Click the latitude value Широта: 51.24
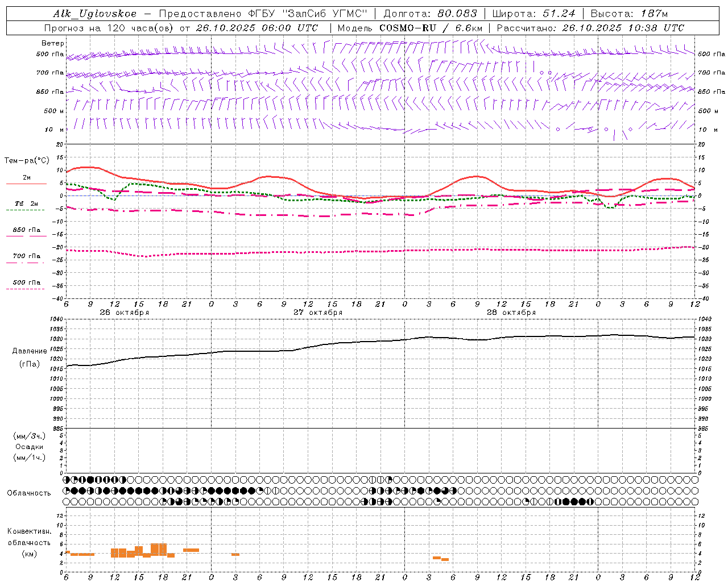This screenshot has width=728, height=582. pyautogui.click(x=533, y=14)
